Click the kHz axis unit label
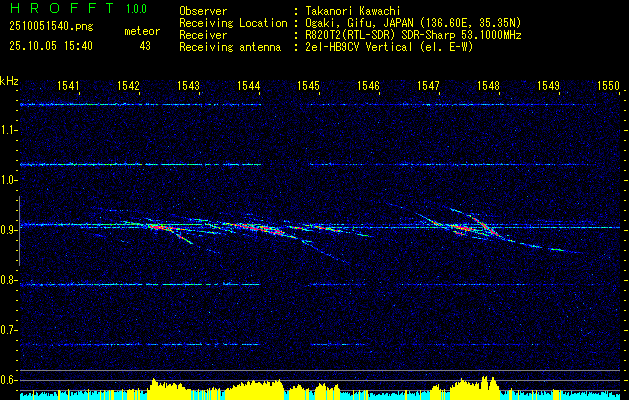Viewport: 629px width, 400px height. tap(9, 81)
